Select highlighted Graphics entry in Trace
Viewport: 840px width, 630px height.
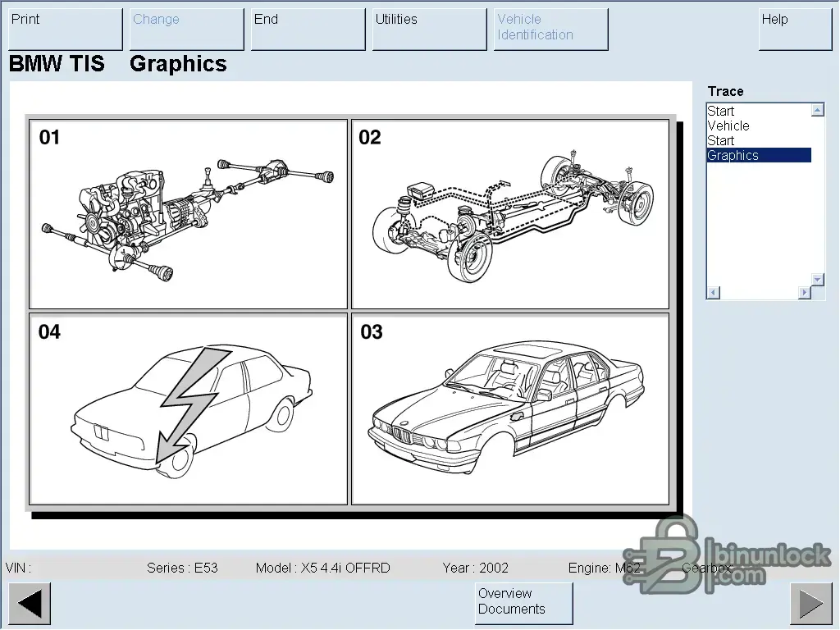[759, 155]
